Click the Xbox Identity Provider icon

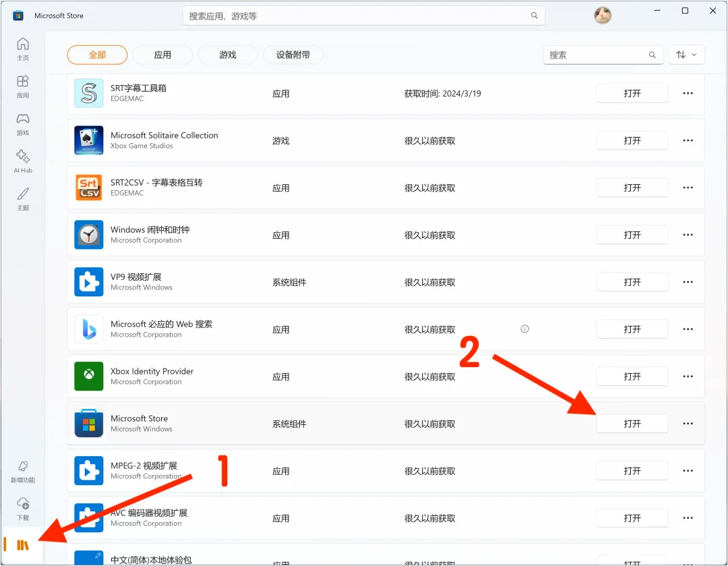coord(89,376)
